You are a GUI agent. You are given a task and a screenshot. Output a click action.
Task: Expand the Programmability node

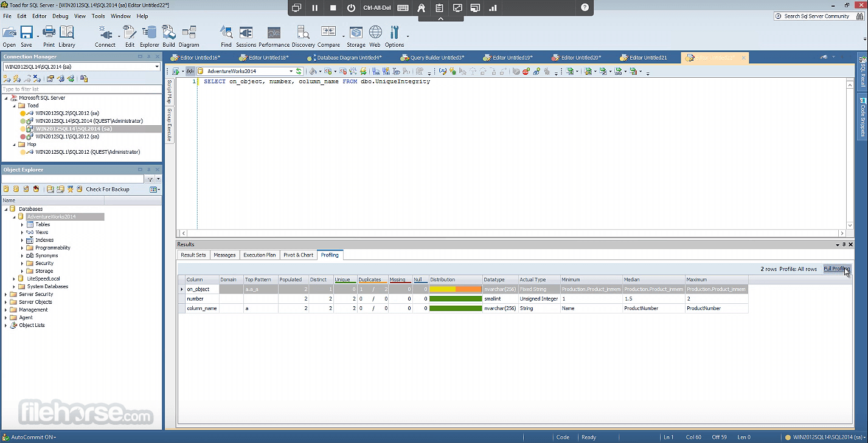click(x=23, y=248)
